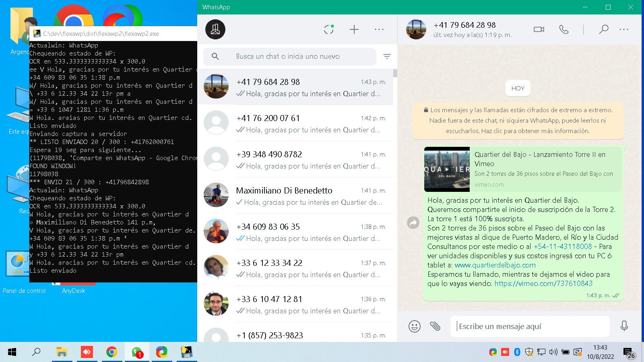
Task: Open conversation more options menu
Action: 624,29
